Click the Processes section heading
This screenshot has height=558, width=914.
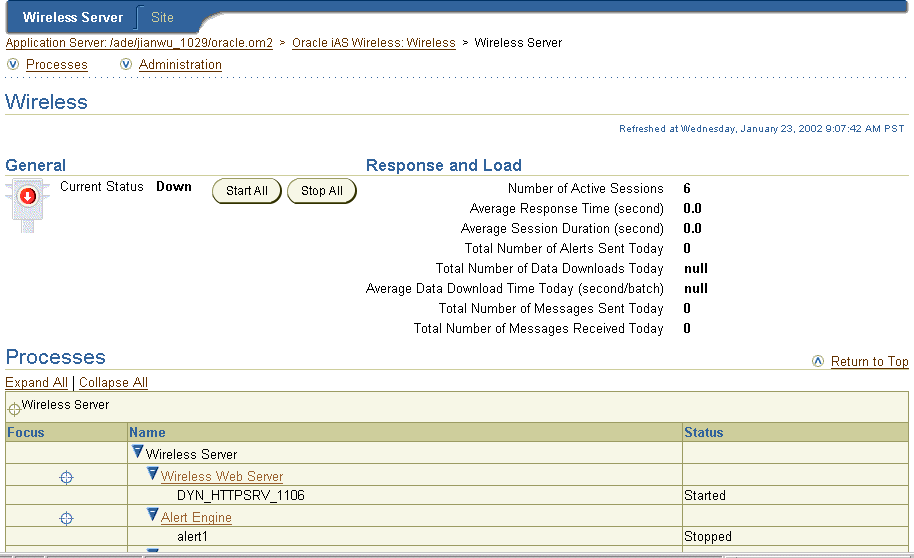click(x=55, y=357)
